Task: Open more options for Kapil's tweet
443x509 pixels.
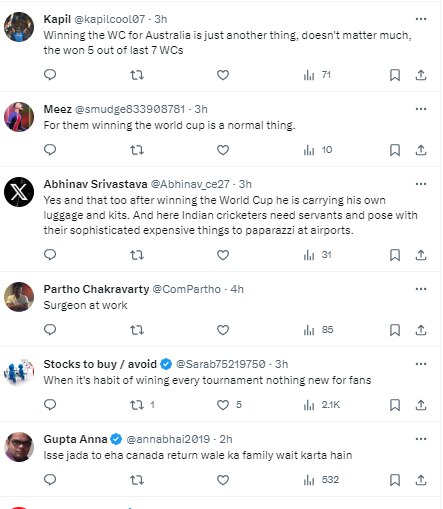Action: pos(421,19)
